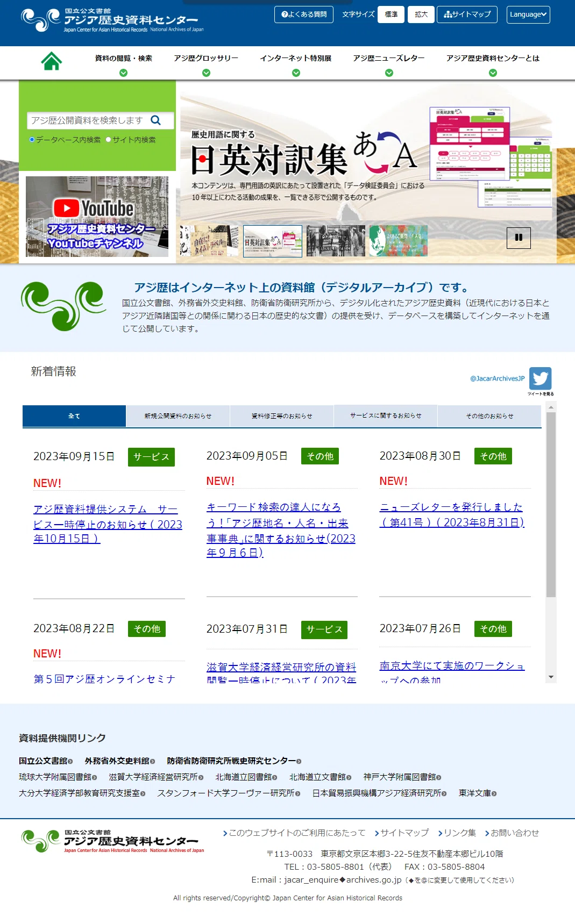Open アジ歴グロッサリー menu item
Image resolution: width=575 pixels, height=924 pixels.
206,58
